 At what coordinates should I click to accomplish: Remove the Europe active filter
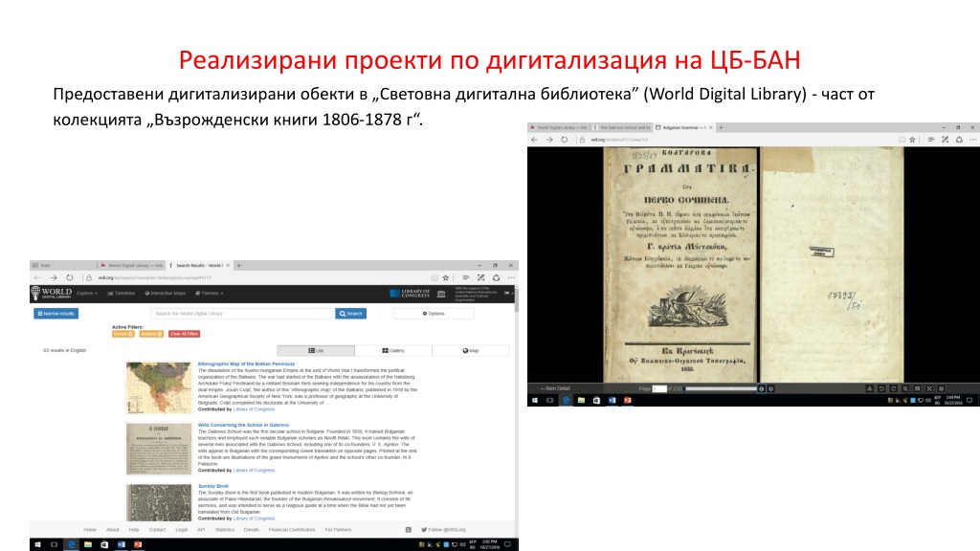(122, 334)
